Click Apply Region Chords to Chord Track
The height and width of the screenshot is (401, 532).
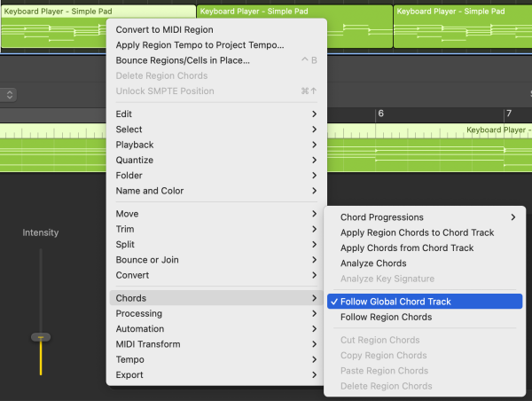[x=425, y=232]
